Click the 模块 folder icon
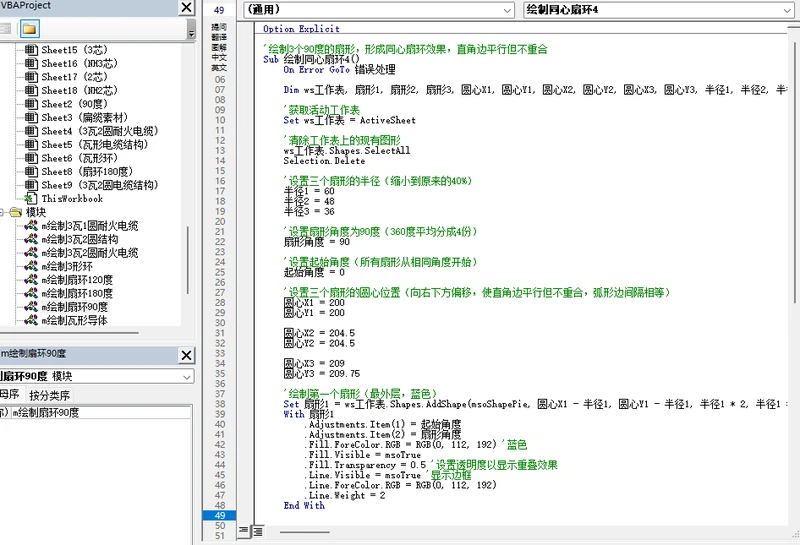Screen dimensions: 800x545 (x=16, y=212)
